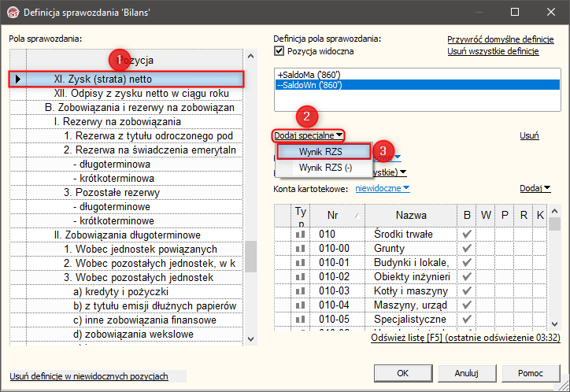Open the Dodaj dropdown above the accounts table
Viewport: 570px width, 392px height.
pos(535,188)
